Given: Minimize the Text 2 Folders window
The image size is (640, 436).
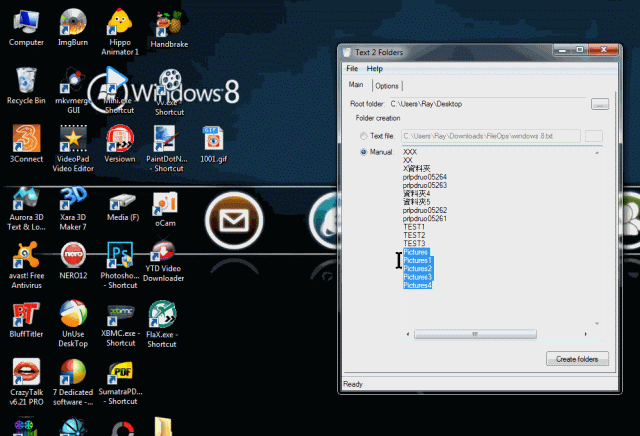Looking at the screenshot, I should tap(562, 50).
